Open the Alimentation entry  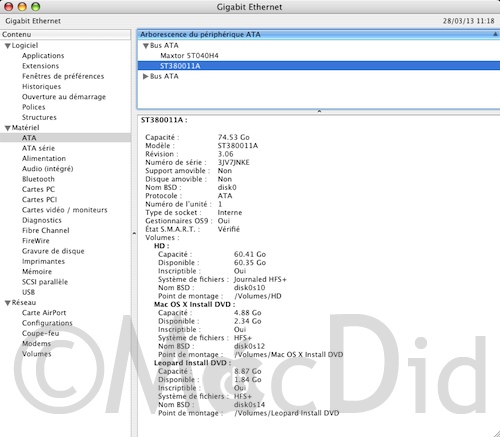(44, 159)
